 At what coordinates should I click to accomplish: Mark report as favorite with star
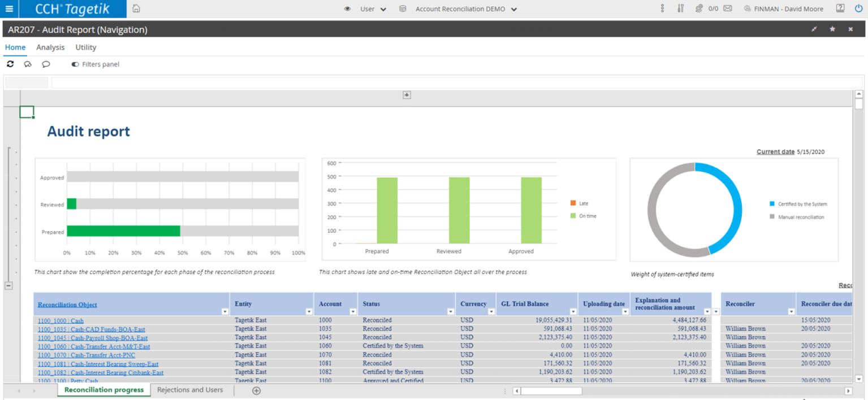tap(832, 29)
